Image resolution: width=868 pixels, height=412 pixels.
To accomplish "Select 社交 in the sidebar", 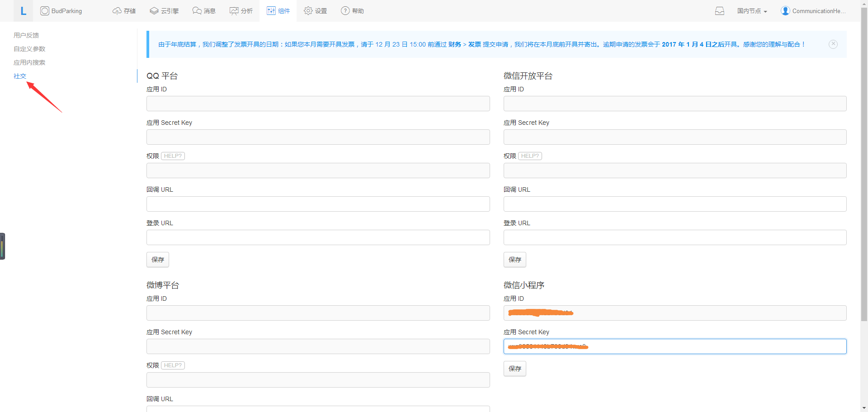I will (x=20, y=76).
